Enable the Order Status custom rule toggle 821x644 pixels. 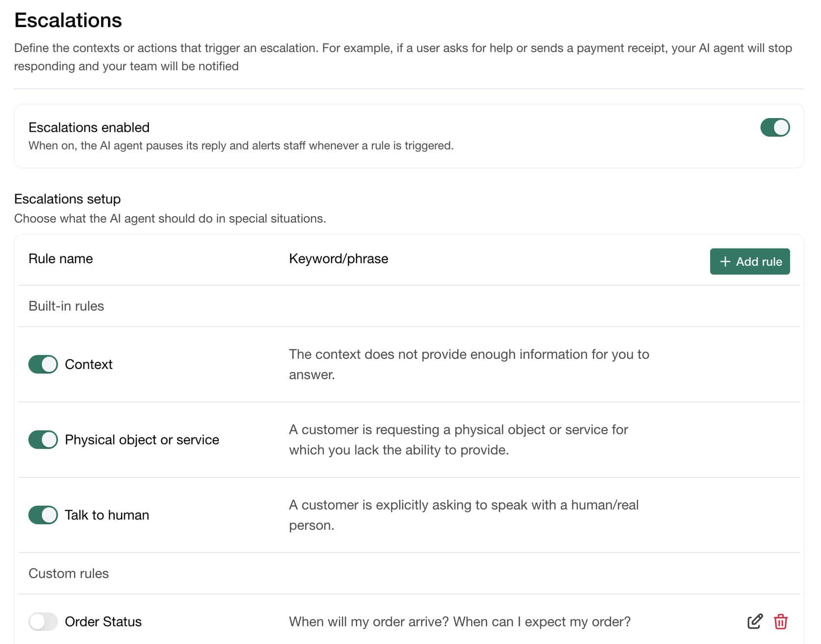(43, 621)
